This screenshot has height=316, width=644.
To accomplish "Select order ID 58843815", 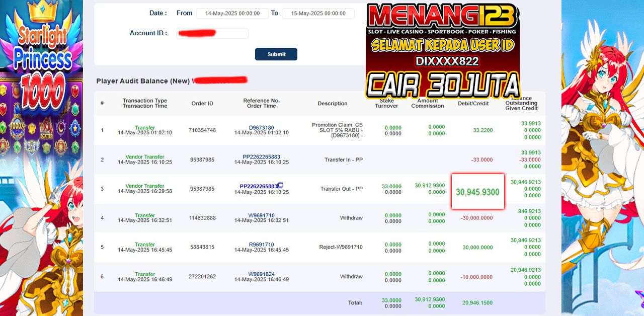I will [202, 247].
